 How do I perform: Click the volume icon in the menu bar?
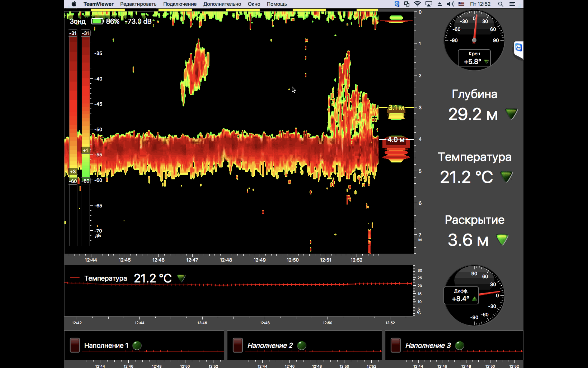coord(450,4)
